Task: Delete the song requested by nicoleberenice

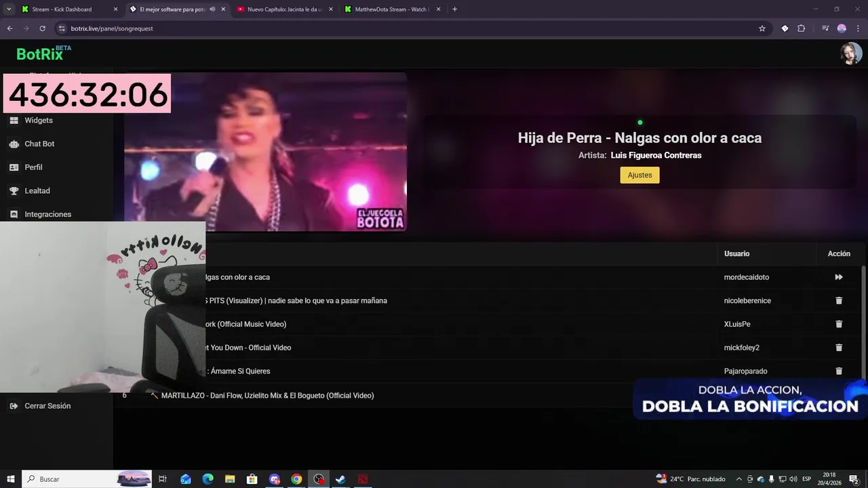Action: click(839, 301)
